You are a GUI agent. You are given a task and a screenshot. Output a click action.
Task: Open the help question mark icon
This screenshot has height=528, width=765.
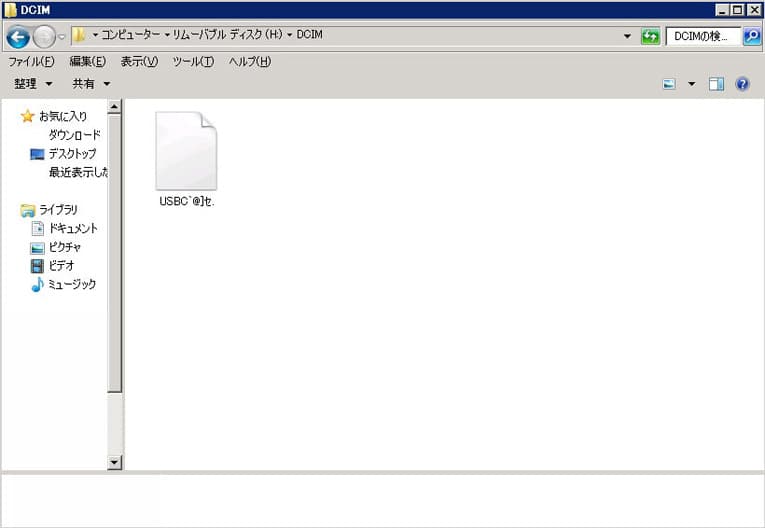(x=742, y=84)
